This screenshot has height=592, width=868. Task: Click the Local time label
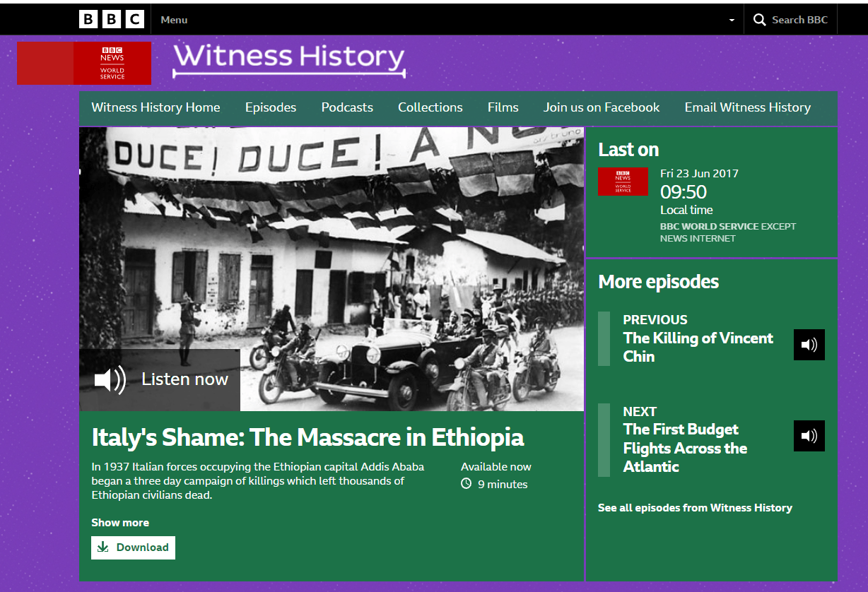pyautogui.click(x=686, y=210)
